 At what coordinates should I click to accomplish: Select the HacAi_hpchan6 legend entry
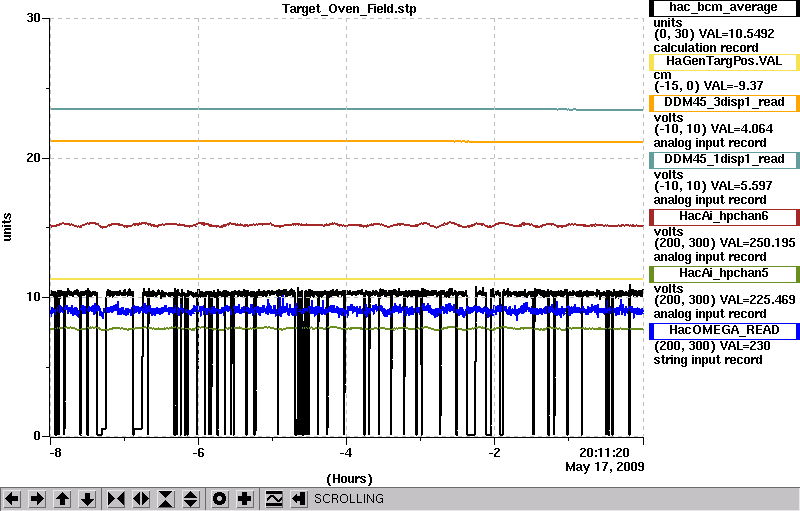coord(724,217)
